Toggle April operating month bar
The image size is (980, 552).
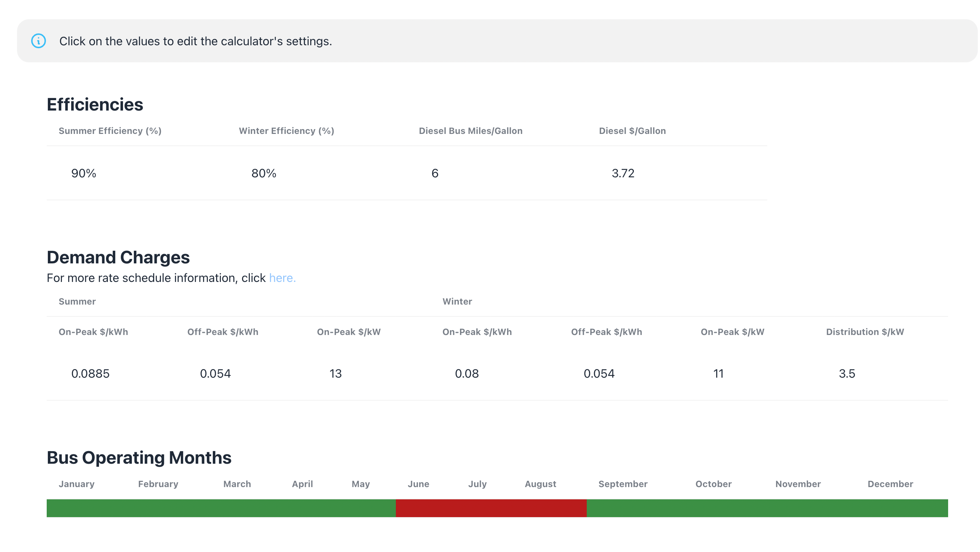[309, 508]
